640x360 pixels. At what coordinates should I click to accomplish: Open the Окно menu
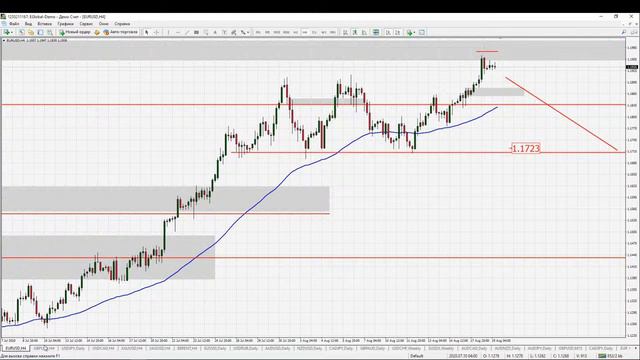pyautogui.click(x=104, y=24)
